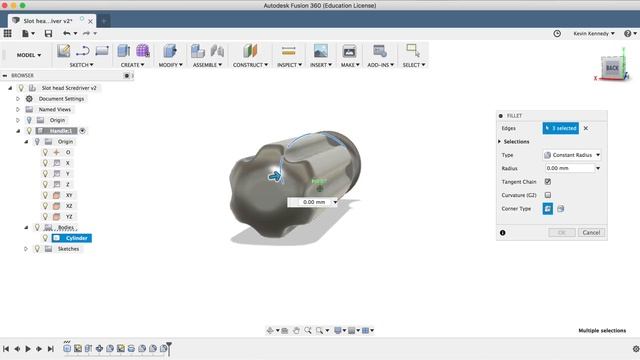Viewport: 640px width, 360px height.
Task: Open the SKETCH menu
Action: tap(81, 65)
